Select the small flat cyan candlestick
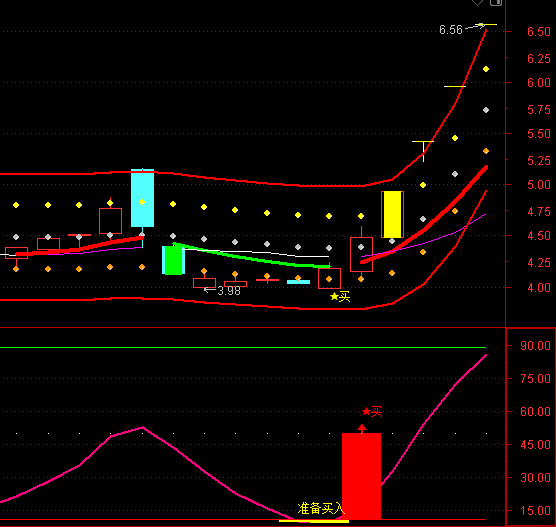 (x=298, y=282)
